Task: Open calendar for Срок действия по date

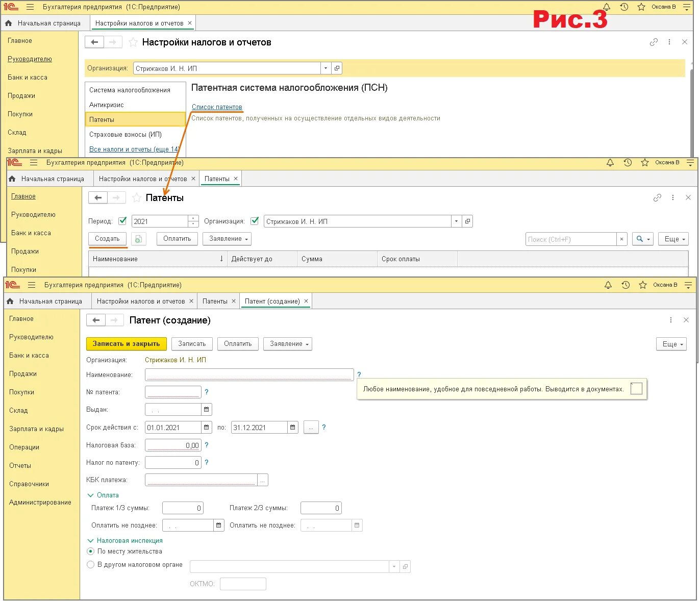Action: pos(293,427)
